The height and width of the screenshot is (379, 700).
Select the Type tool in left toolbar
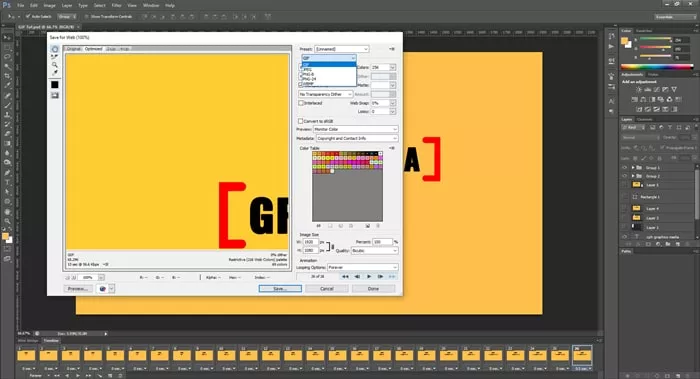coord(7,182)
